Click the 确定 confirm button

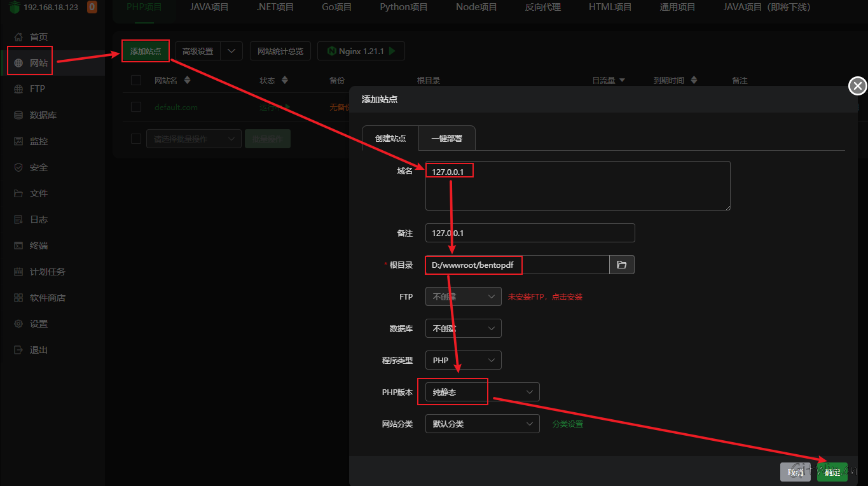(x=832, y=472)
